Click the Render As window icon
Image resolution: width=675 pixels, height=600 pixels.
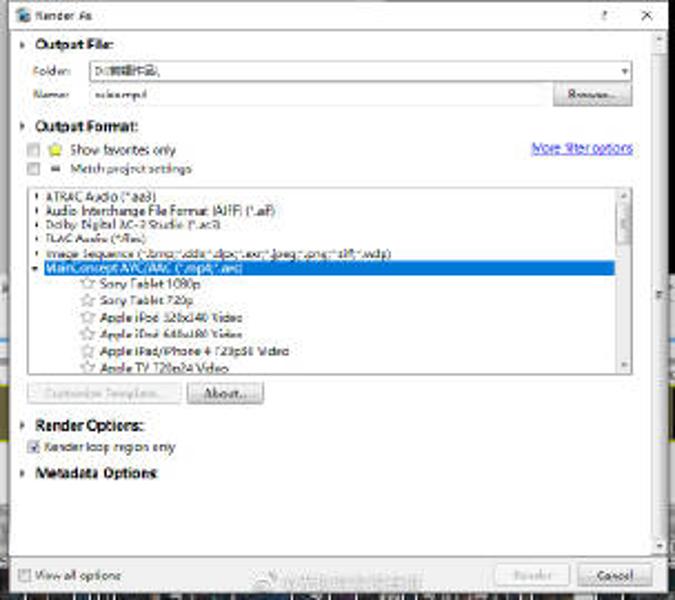(x=23, y=16)
